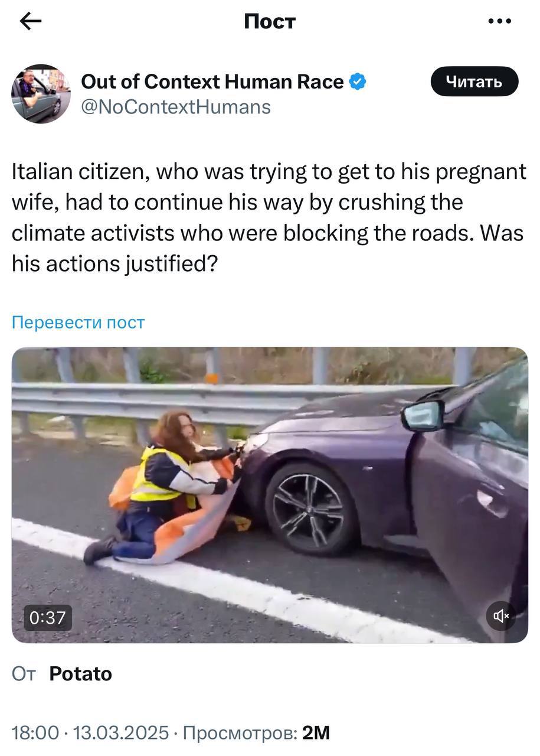
Task: Click the 0:37 video duration badge
Action: pos(47,618)
